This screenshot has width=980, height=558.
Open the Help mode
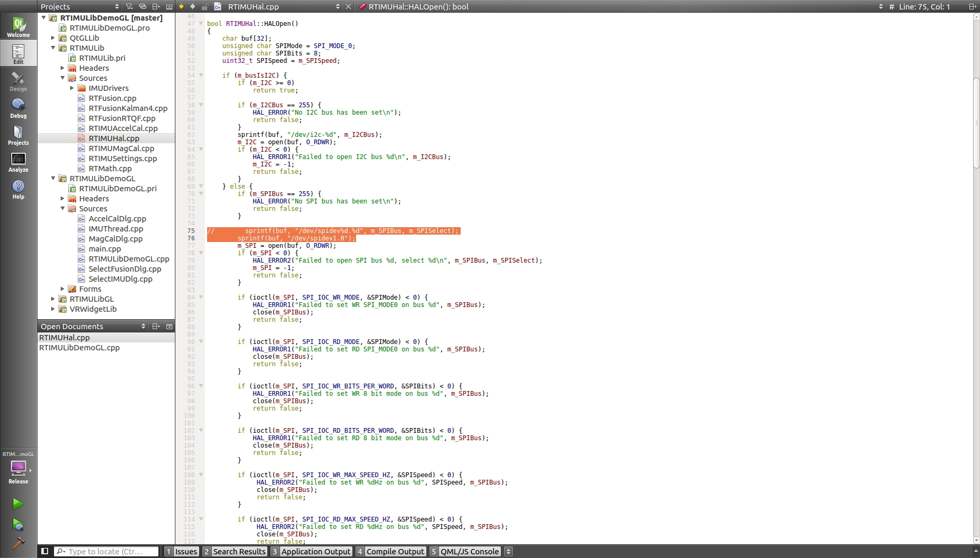pos(18,189)
